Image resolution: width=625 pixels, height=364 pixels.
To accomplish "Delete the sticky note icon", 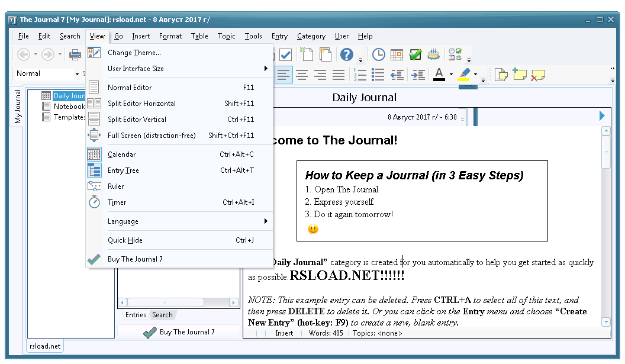I will point(538,75).
